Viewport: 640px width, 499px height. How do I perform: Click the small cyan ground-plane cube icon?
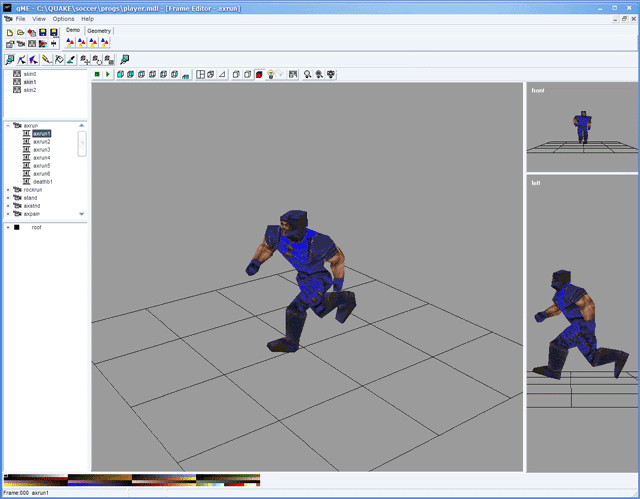[186, 75]
